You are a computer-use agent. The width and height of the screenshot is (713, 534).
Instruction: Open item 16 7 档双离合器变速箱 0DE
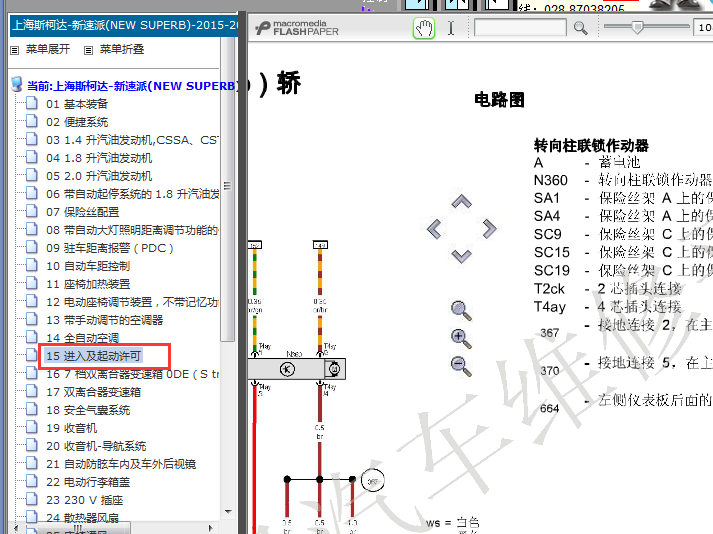click(132, 374)
